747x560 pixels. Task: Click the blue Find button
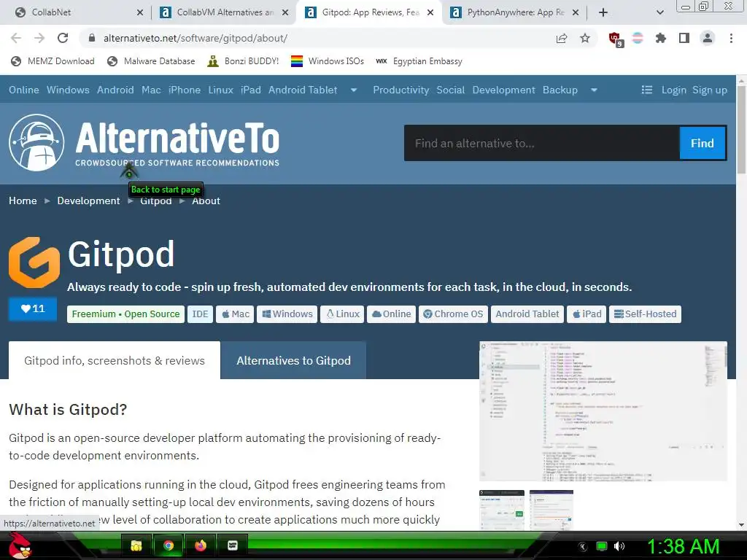703,143
